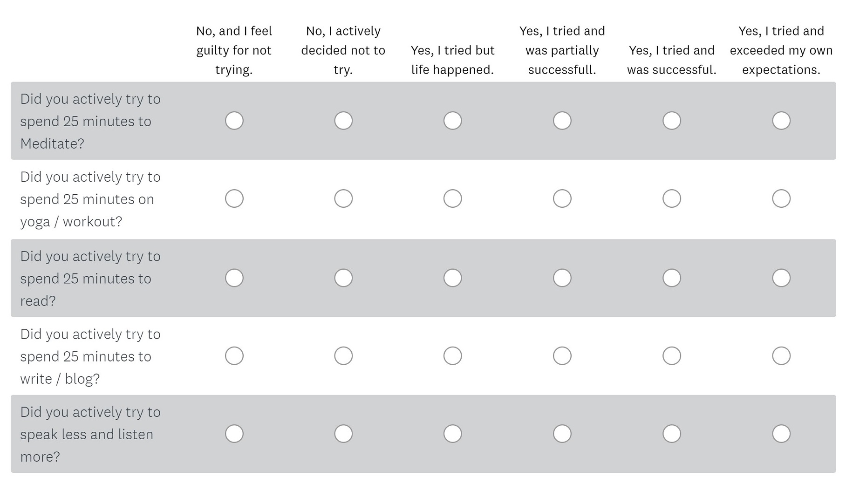Select 'partially successfull' for write / blog row
846x504 pixels.
562,356
